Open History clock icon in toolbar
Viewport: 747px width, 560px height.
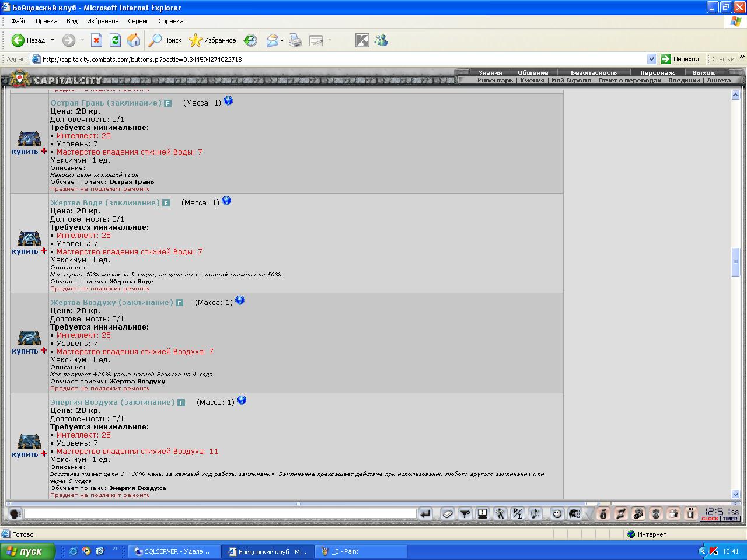(250, 40)
